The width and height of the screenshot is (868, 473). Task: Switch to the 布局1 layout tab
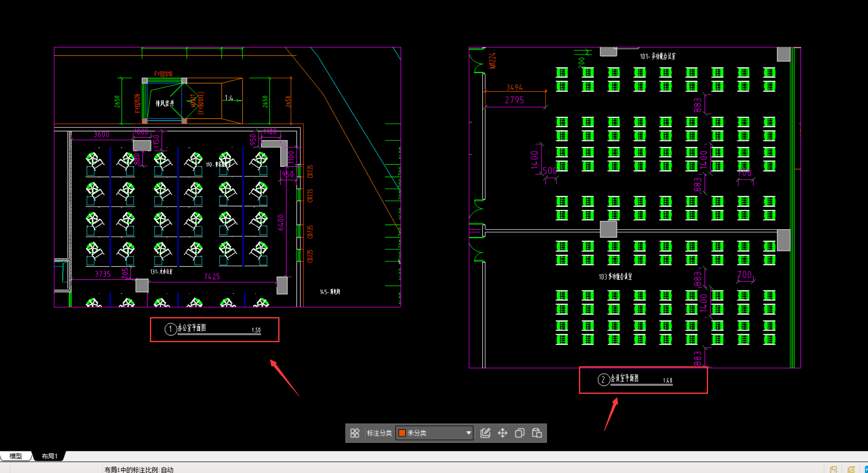pyautogui.click(x=50, y=456)
